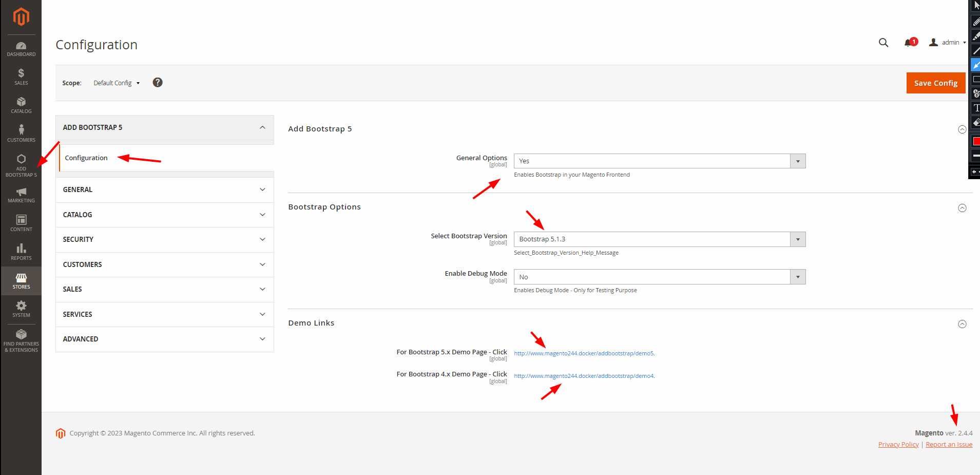Expand the GENERAL config section
Viewport: 980px width, 475px height.
coord(164,190)
